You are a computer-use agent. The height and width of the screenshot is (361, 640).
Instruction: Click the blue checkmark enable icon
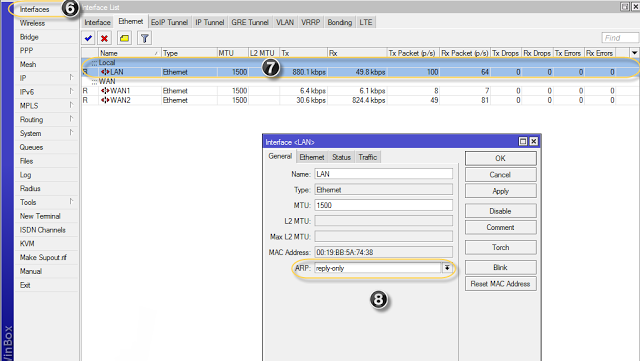(88, 38)
